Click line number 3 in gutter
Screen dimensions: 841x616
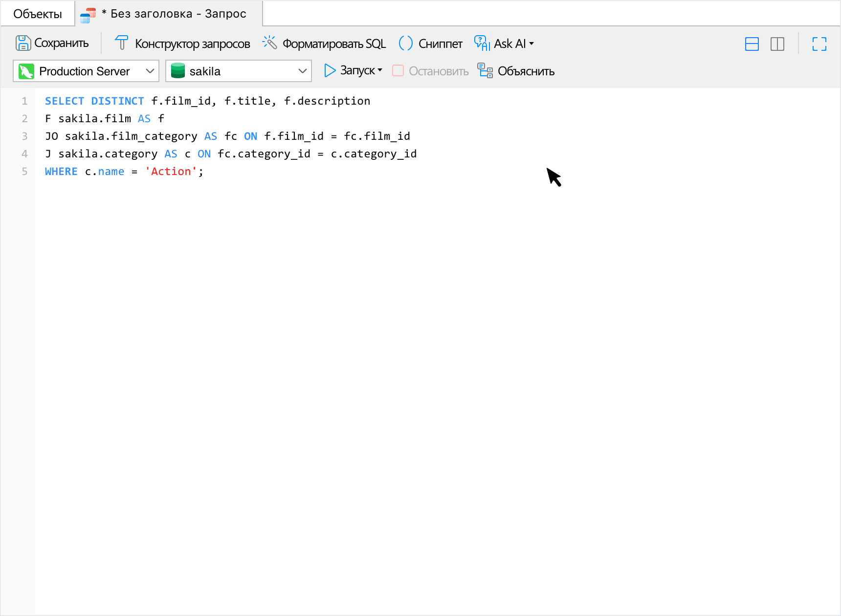[x=24, y=136]
